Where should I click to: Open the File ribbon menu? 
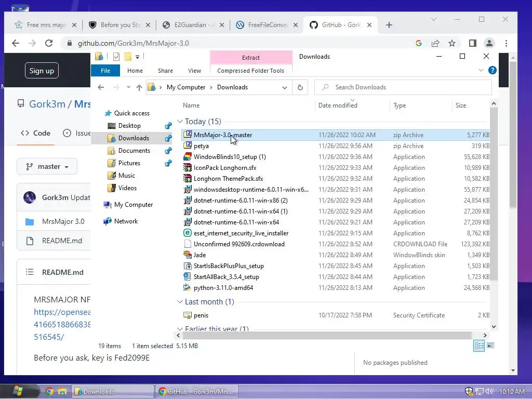tap(105, 71)
